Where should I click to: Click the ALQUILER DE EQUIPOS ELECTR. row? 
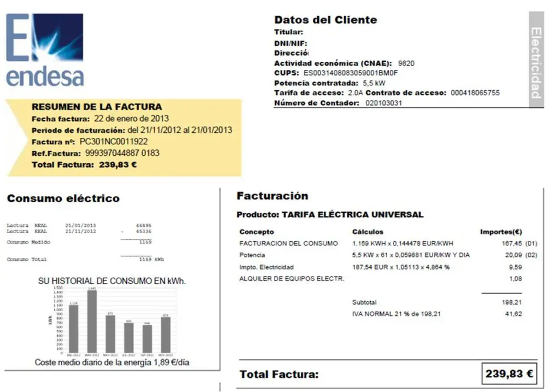click(291, 279)
